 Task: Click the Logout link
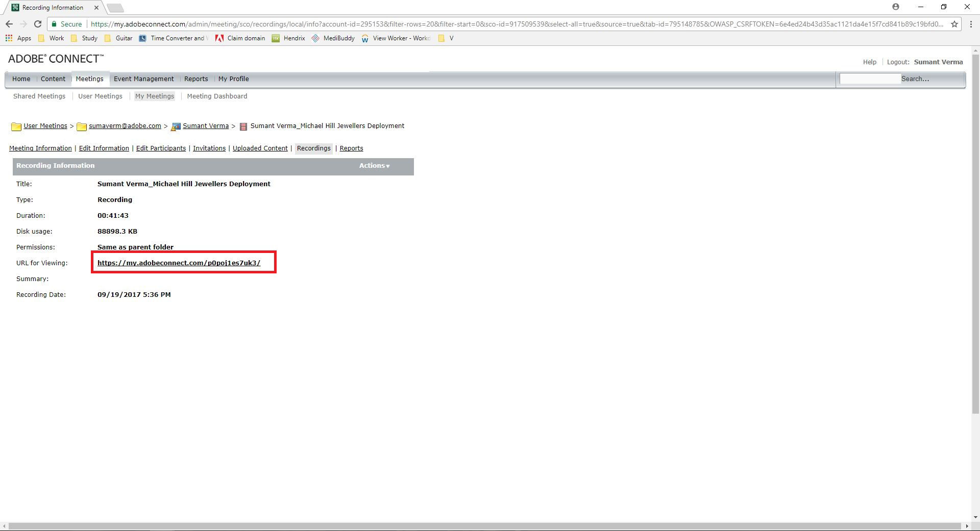[x=898, y=62]
